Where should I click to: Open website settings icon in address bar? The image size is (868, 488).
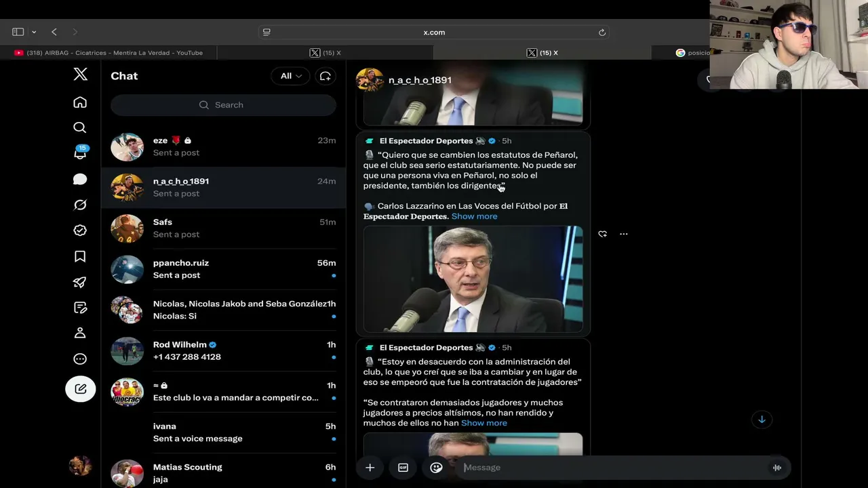pyautogui.click(x=267, y=32)
